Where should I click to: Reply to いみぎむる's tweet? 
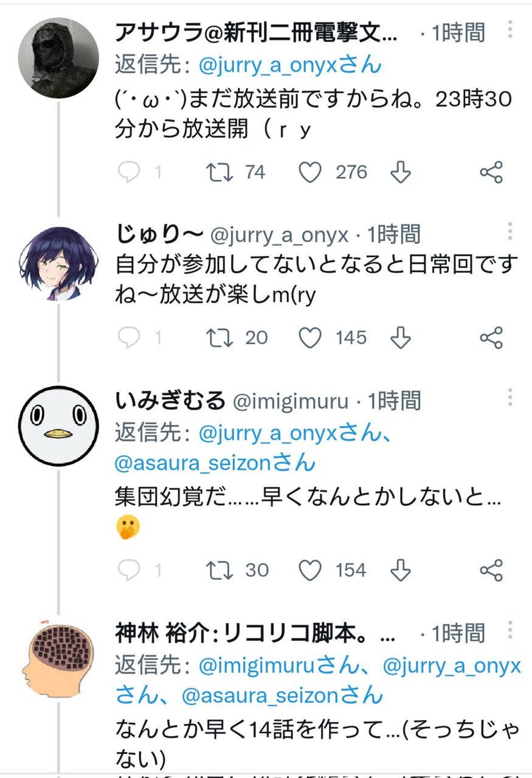coord(129,570)
